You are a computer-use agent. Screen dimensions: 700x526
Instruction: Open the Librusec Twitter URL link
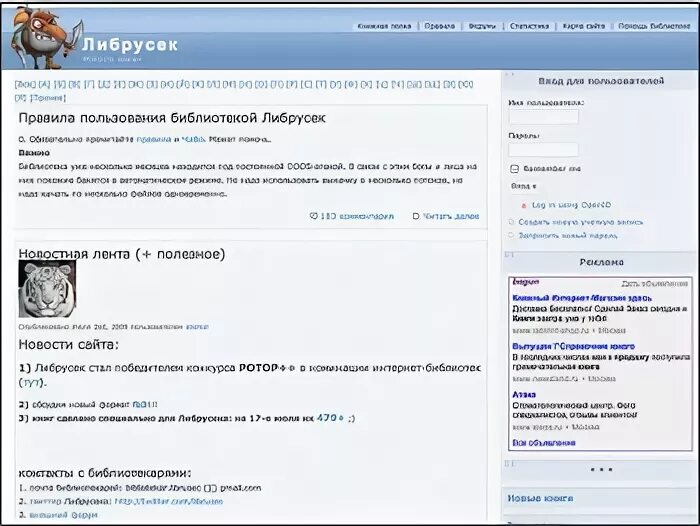169,501
